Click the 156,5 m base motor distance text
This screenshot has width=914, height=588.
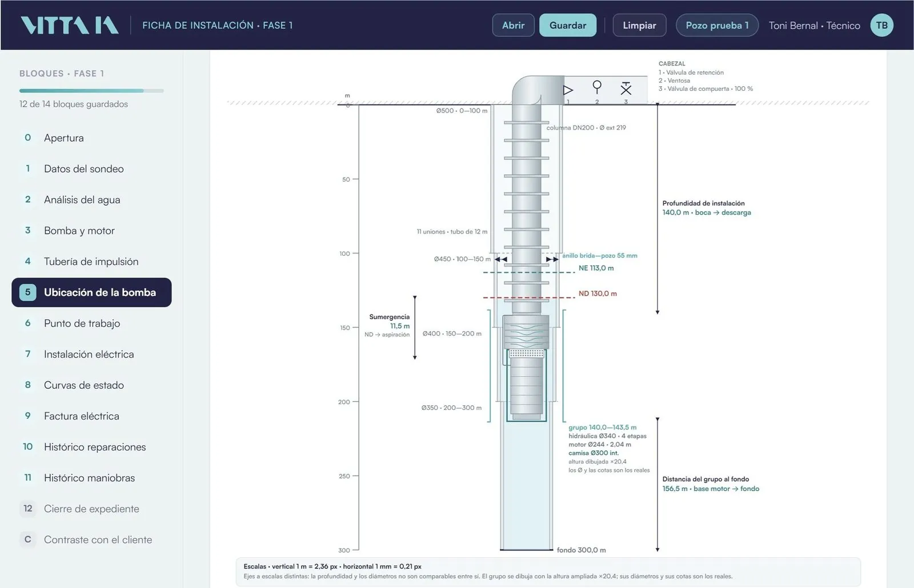tap(711, 489)
